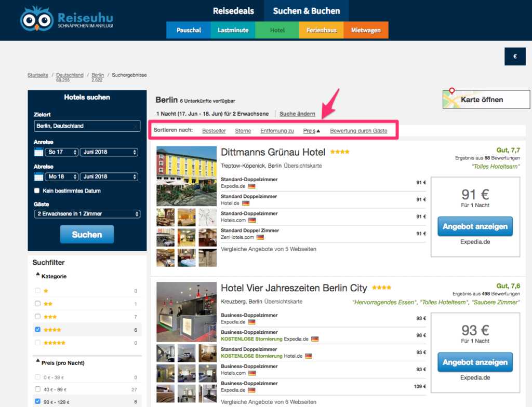The width and height of the screenshot is (532, 407).
Task: Click the Anreise calendar icon
Action: click(x=38, y=152)
